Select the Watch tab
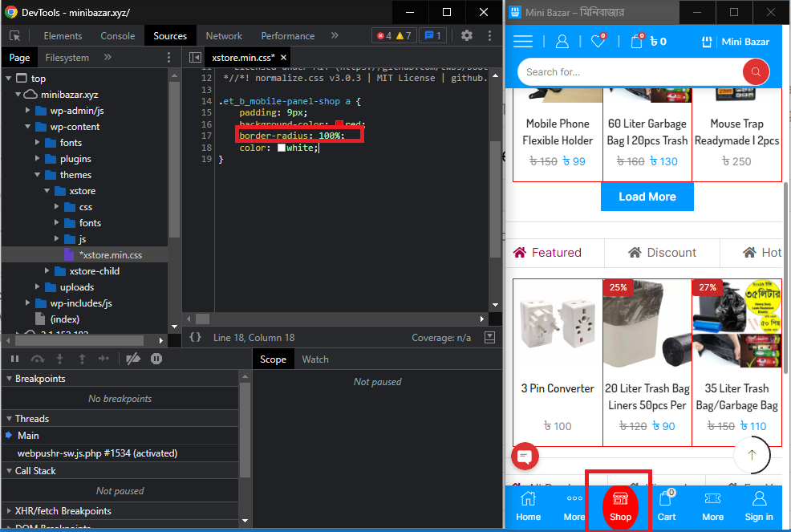This screenshot has height=532, width=791. (315, 359)
